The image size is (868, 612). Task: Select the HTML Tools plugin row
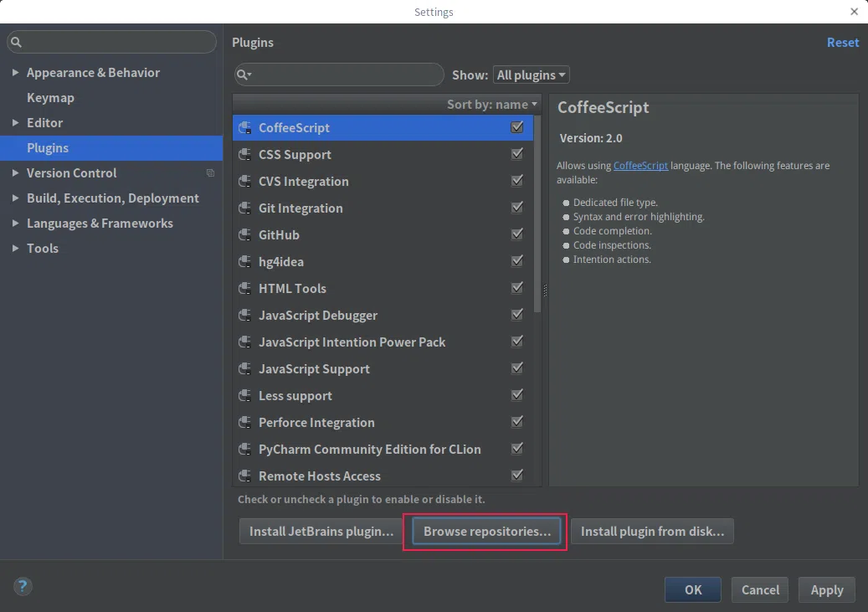pos(383,289)
